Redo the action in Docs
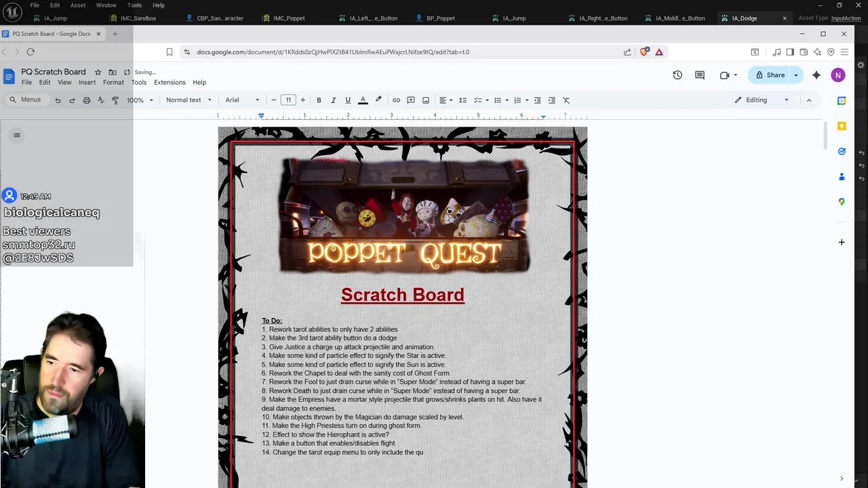 tap(72, 100)
